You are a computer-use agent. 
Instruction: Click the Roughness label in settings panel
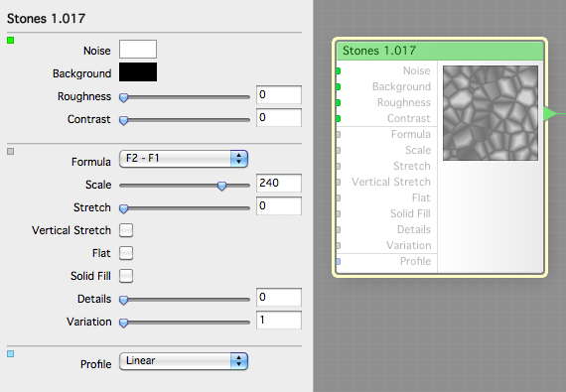[84, 96]
